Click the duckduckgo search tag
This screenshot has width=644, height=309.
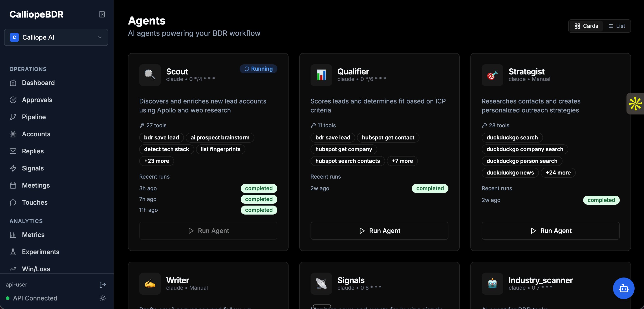point(512,137)
